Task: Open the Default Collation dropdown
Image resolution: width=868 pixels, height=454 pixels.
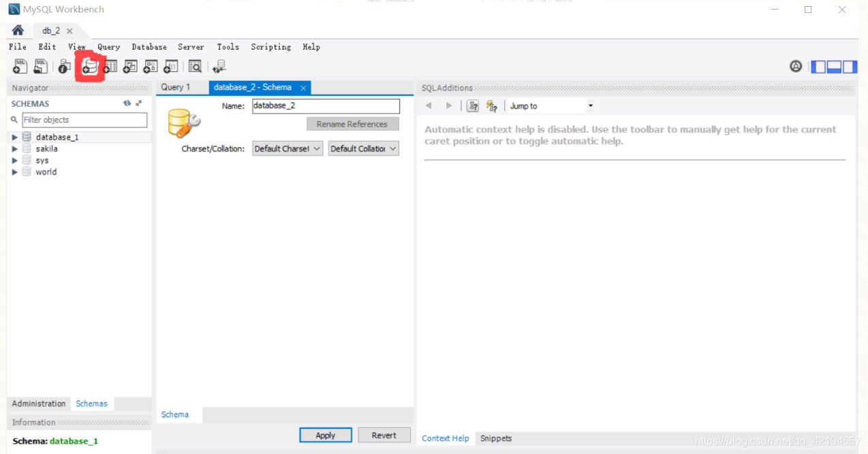Action: click(364, 148)
